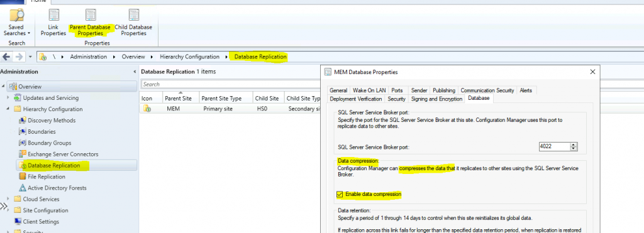This screenshot has height=233, width=644.
Task: Expand the Cloud Services node
Action: [8, 199]
